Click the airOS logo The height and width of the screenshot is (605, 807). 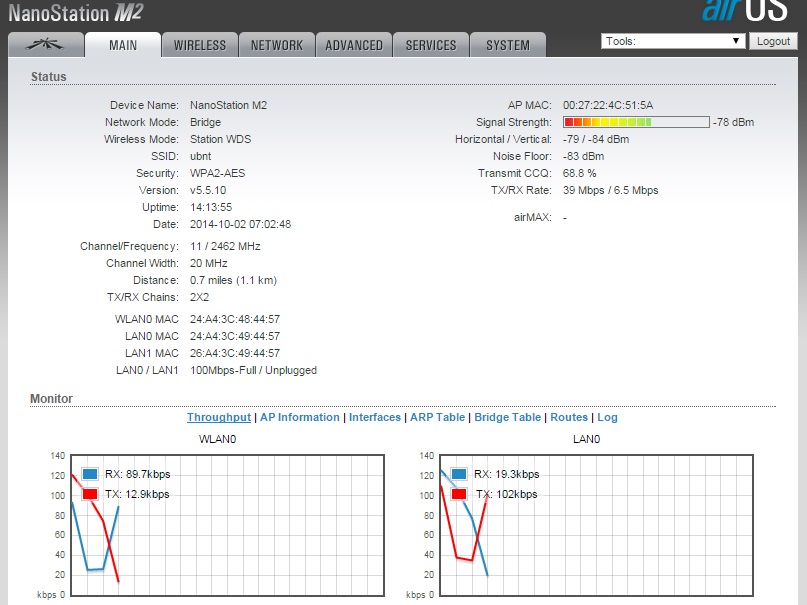[x=744, y=11]
